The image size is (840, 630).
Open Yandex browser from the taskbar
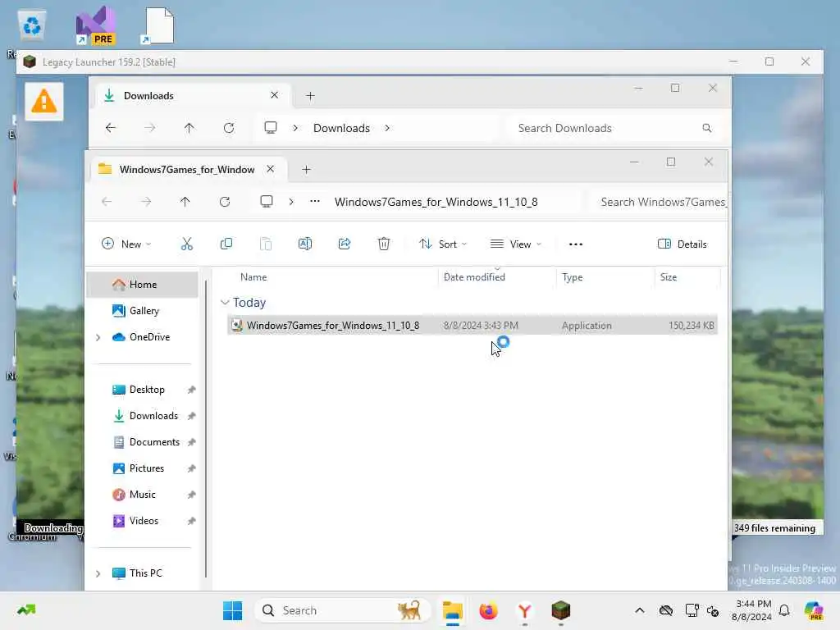click(x=524, y=610)
